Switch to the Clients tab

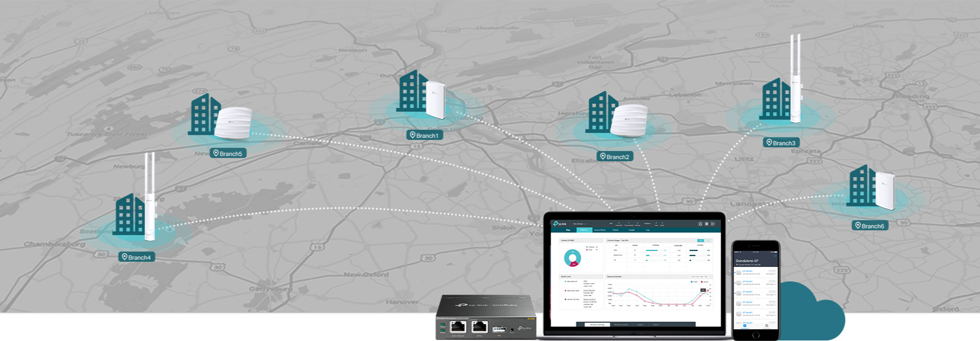[615, 230]
